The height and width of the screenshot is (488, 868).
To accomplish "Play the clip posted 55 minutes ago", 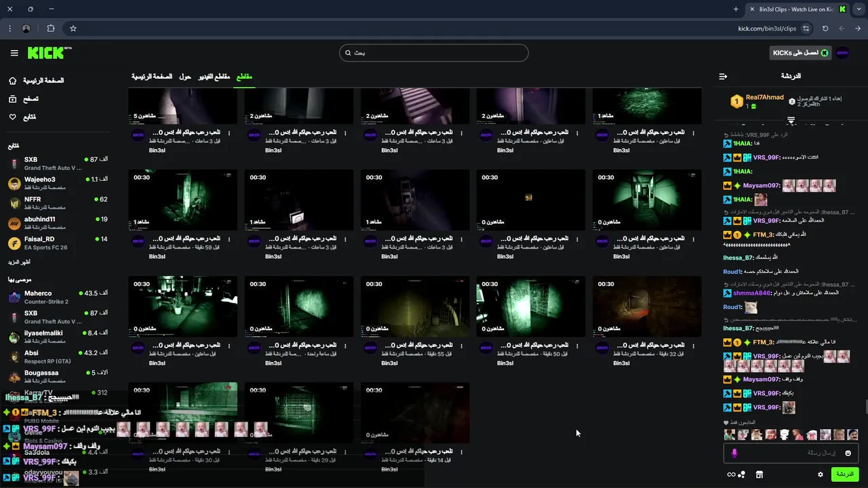I will [415, 306].
